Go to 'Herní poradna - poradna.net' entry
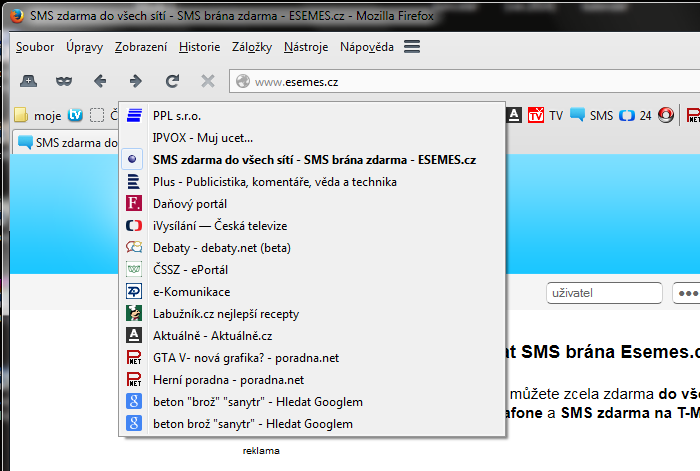700x471 pixels. (x=312, y=379)
